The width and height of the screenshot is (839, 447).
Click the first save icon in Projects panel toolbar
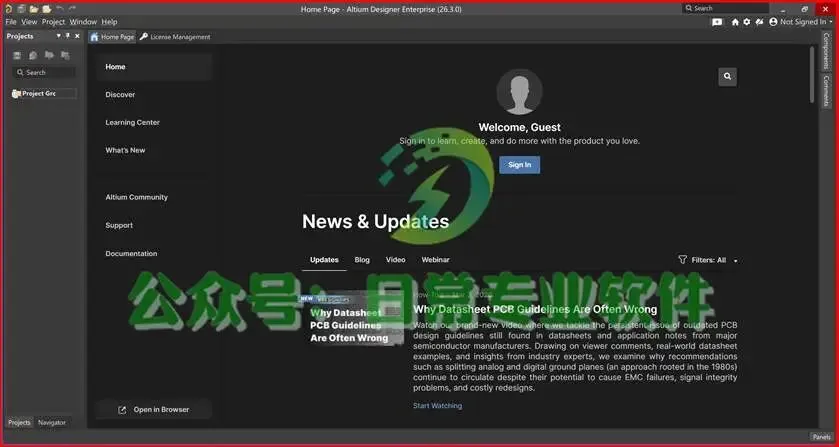(x=17, y=55)
